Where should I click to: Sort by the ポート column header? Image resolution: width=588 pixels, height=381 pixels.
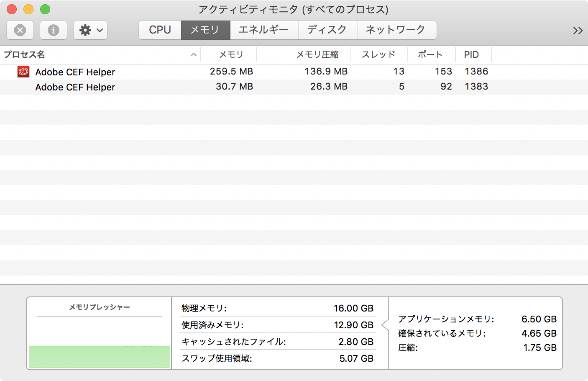point(432,55)
